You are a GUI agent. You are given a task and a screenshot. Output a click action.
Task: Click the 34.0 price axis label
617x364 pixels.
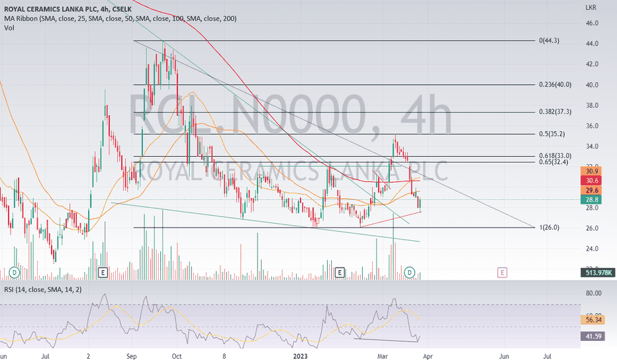pyautogui.click(x=592, y=146)
